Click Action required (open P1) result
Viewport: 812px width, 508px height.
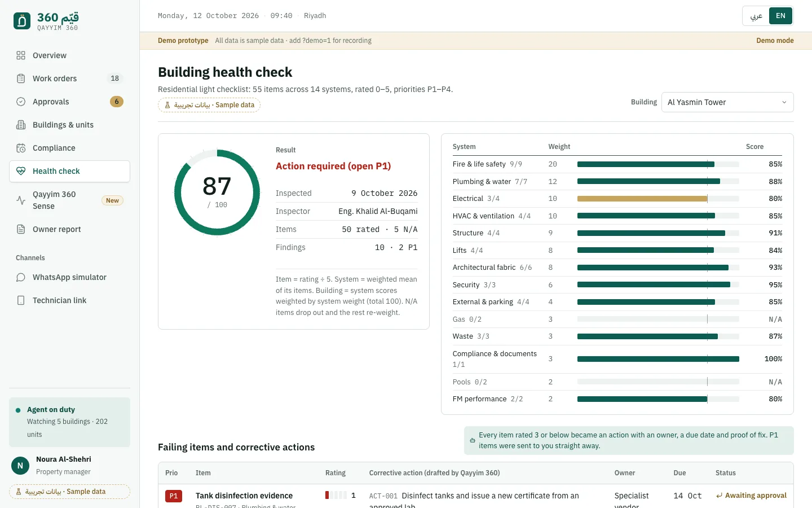click(333, 166)
